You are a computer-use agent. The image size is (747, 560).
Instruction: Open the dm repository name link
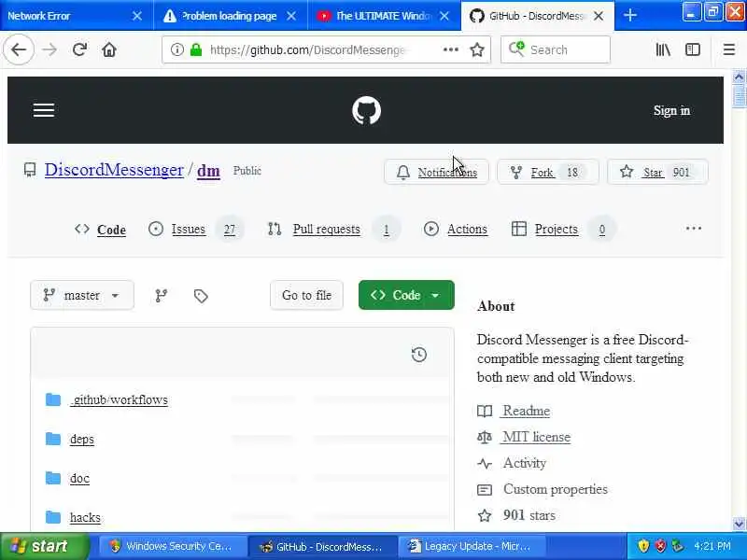208,171
